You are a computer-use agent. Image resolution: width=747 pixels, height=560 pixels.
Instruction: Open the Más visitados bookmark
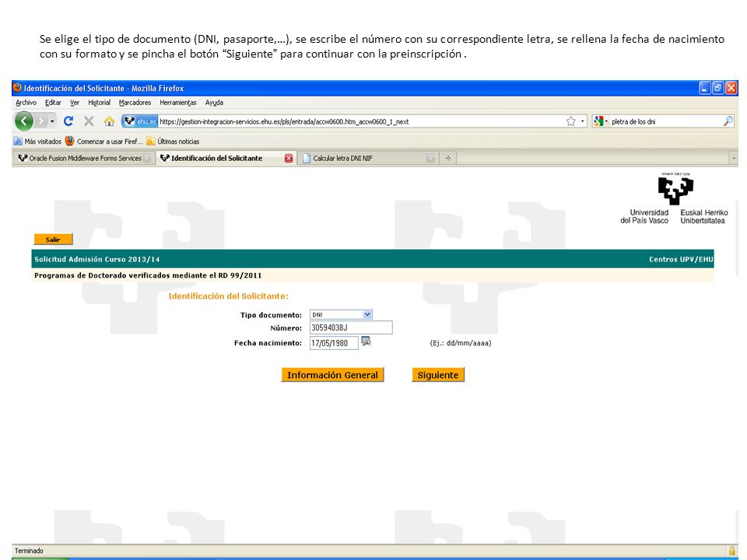click(x=37, y=141)
